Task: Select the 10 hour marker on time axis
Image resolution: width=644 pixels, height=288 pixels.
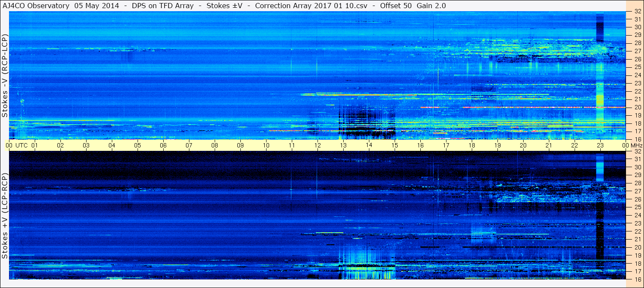Action: 266,145
